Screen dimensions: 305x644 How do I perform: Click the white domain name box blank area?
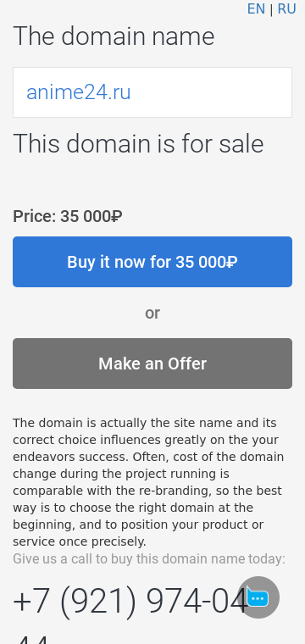click(x=212, y=92)
